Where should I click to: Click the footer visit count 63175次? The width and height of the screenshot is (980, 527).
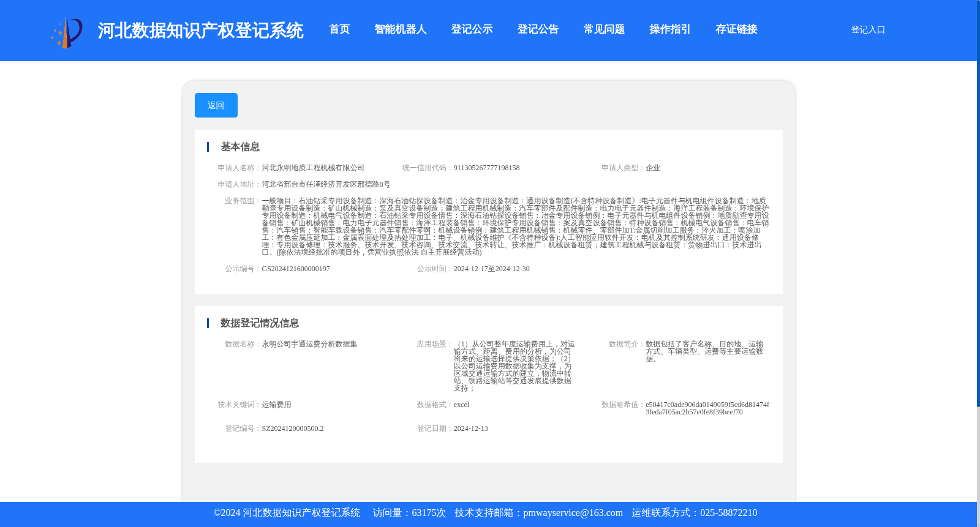(x=429, y=513)
